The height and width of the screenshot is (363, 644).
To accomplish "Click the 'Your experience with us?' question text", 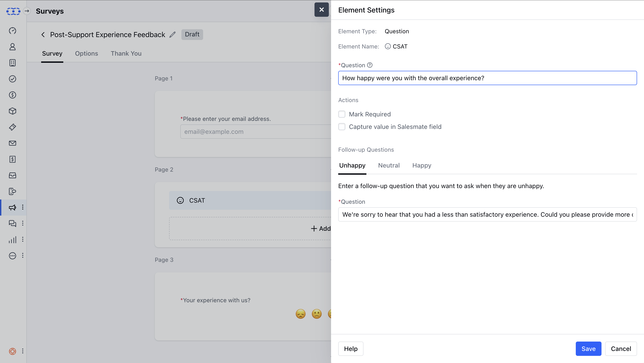I will point(217,300).
